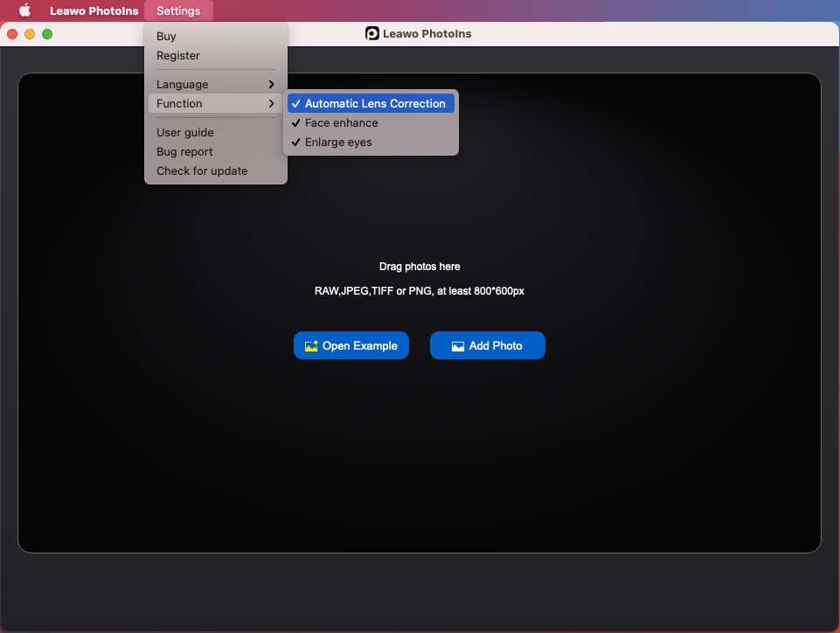
Task: Open Bug report entry
Action: pyautogui.click(x=215, y=151)
